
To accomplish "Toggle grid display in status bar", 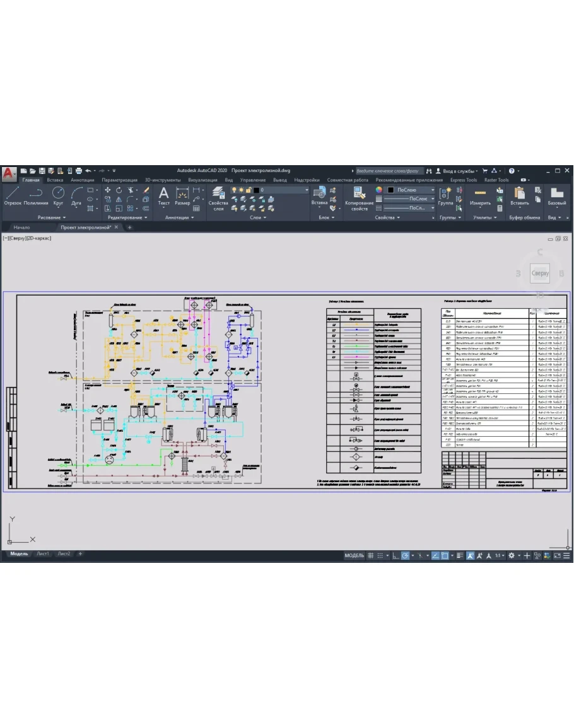I will tap(371, 555).
